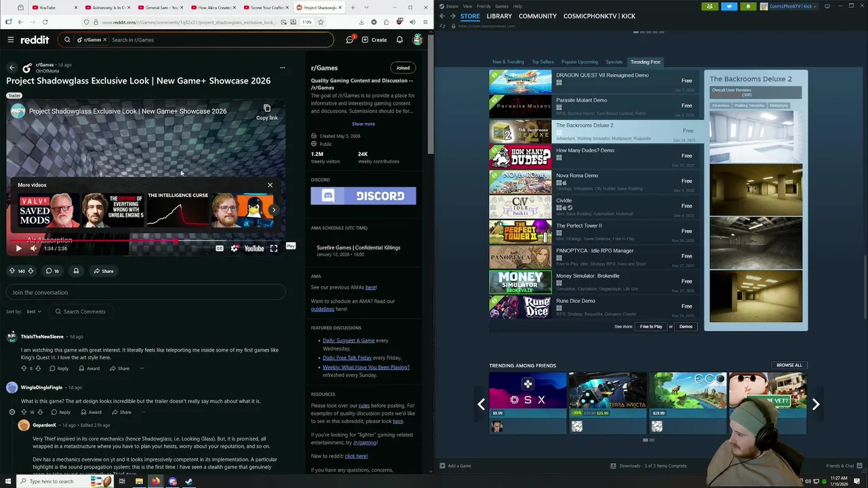Open Reddit user avatar menu
This screenshot has height=488, width=868.
418,40
